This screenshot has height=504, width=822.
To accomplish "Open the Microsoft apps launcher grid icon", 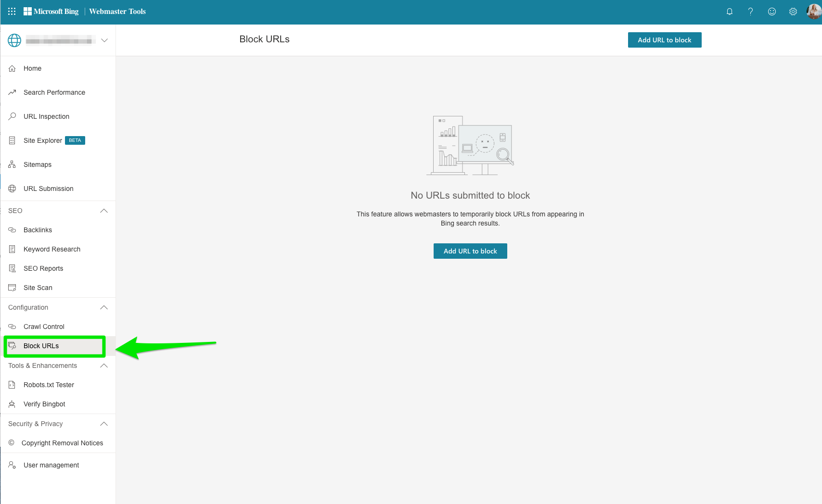I will pos(11,11).
